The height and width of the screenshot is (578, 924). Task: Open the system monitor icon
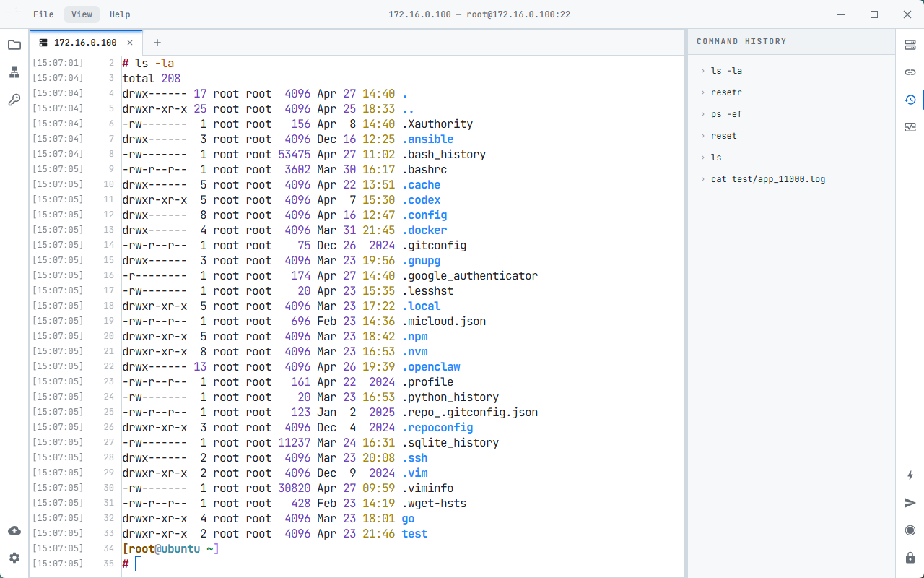click(x=910, y=127)
